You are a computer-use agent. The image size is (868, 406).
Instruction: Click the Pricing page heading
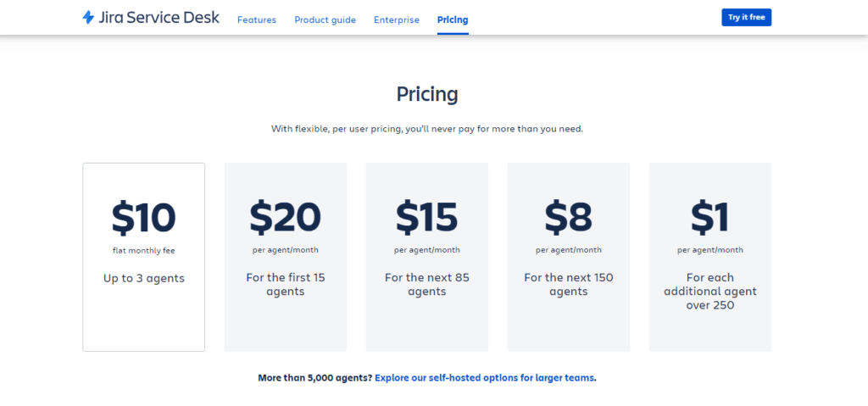coord(427,95)
